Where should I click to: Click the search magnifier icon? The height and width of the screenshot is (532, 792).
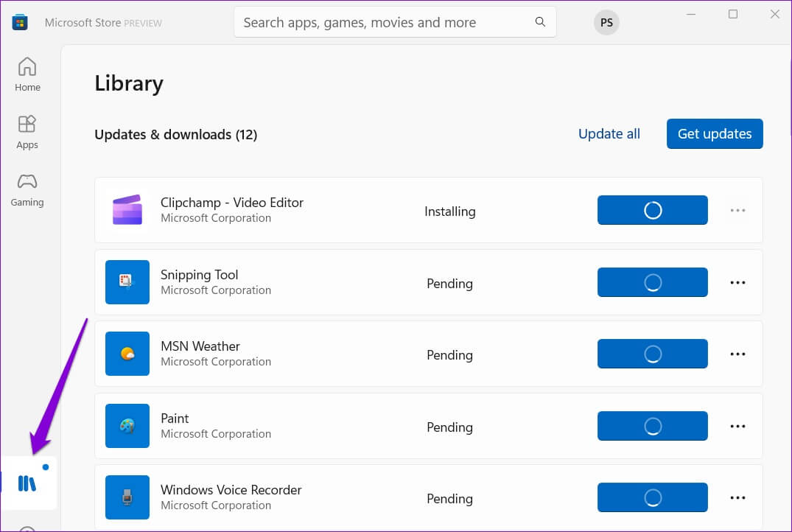coord(540,21)
